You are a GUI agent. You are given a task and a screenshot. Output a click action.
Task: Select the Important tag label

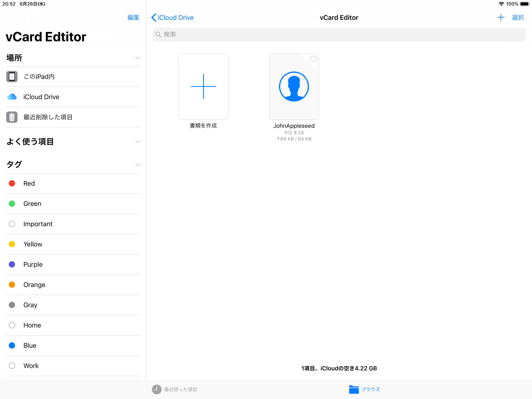tap(38, 224)
